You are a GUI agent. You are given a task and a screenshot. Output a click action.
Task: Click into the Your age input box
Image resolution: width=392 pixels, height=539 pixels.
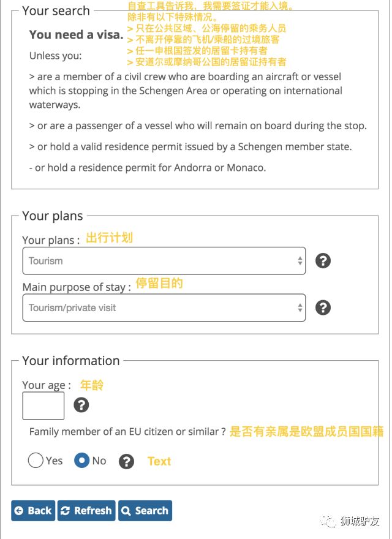coord(43,405)
